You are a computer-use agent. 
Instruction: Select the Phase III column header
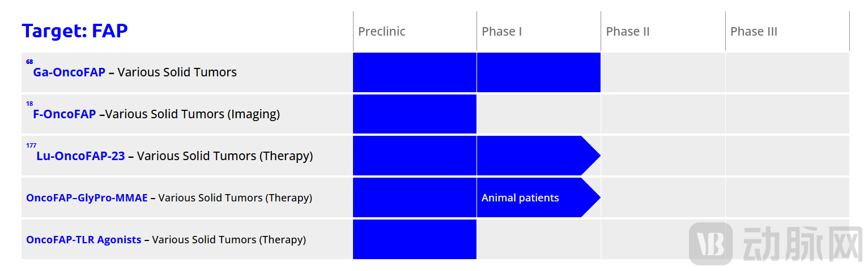[x=754, y=32]
